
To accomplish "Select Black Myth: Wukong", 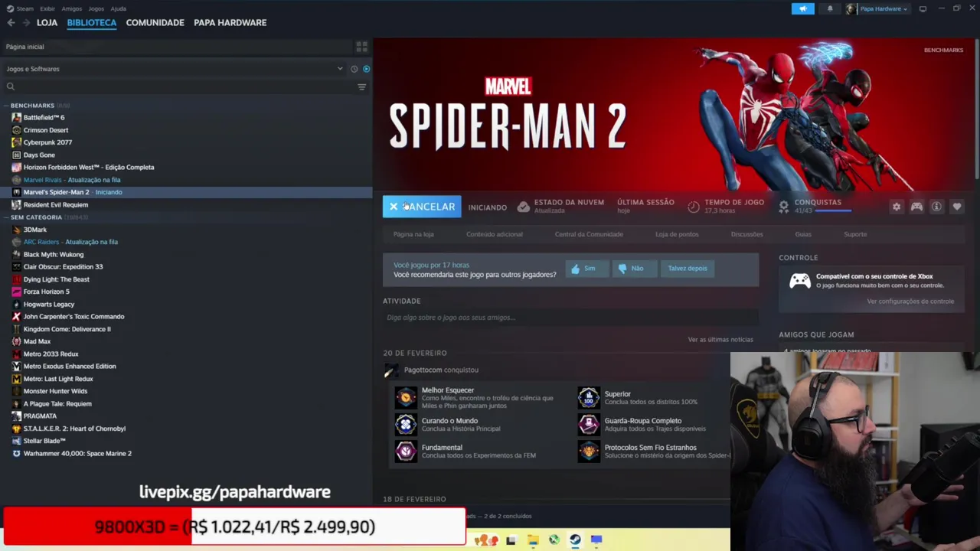I will click(x=54, y=255).
